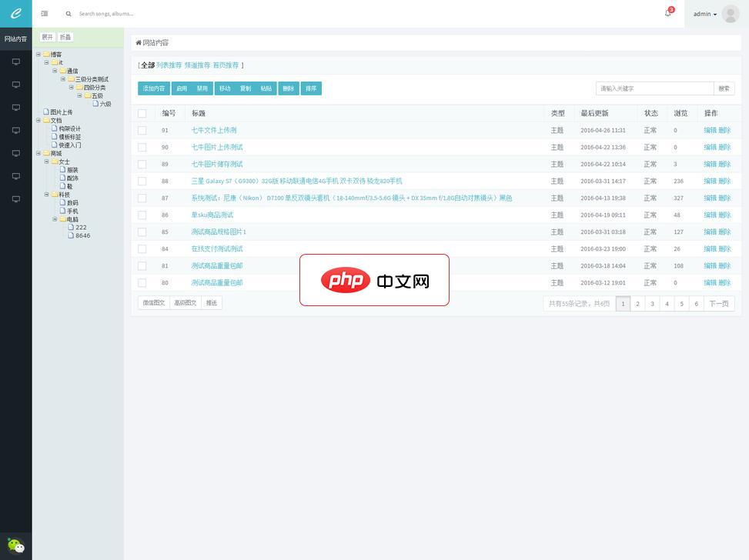Click the folder icon of 文档 node
The width and height of the screenshot is (749, 560).
[x=46, y=120]
